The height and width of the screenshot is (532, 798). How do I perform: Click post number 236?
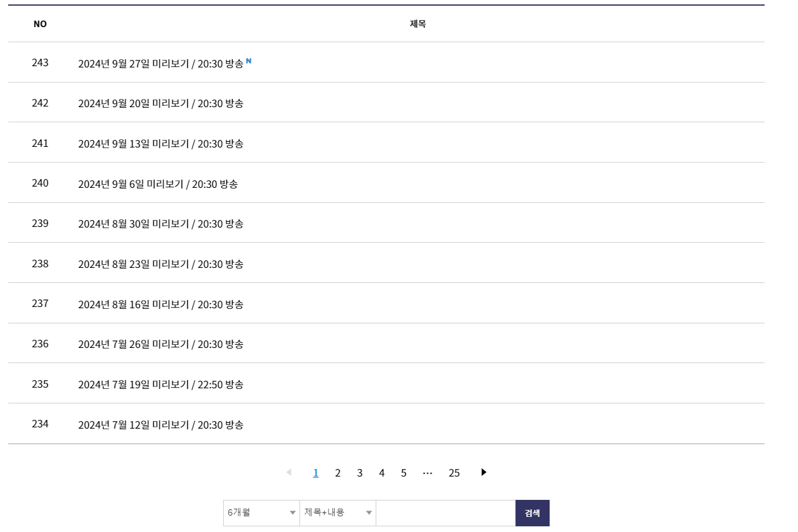(x=40, y=344)
